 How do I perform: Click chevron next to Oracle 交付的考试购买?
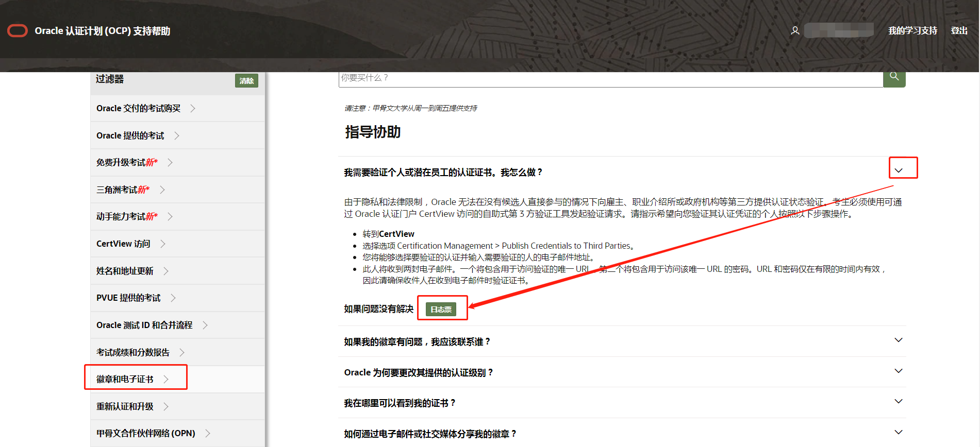pos(193,108)
